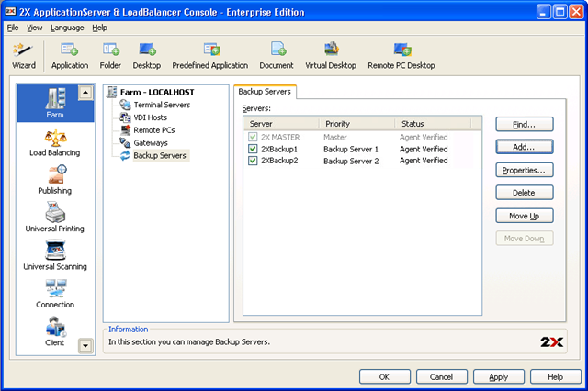Add a Virtual Desktop from toolbar
Viewport: 588px width, 391px height.
[x=331, y=56]
